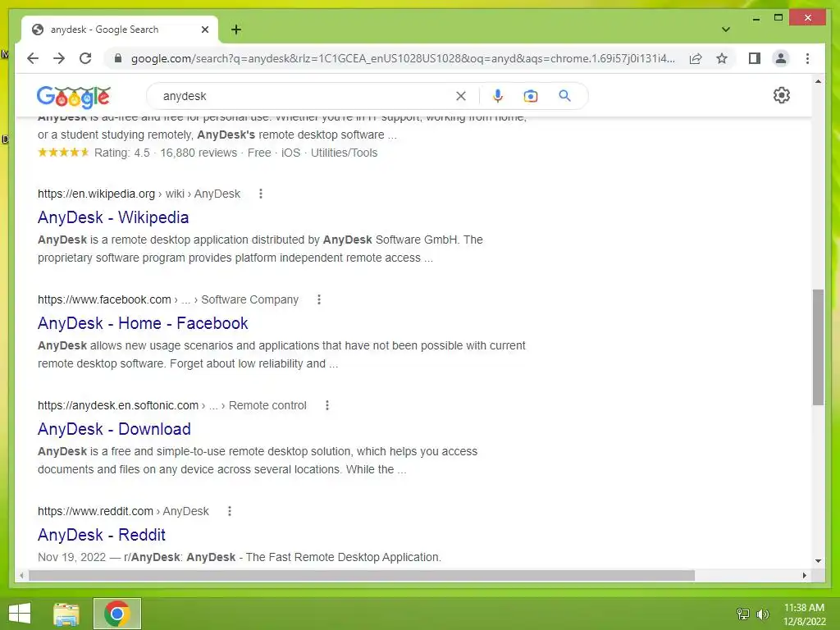The height and width of the screenshot is (630, 840).
Task: Go back to the previous page
Action: click(x=33, y=58)
